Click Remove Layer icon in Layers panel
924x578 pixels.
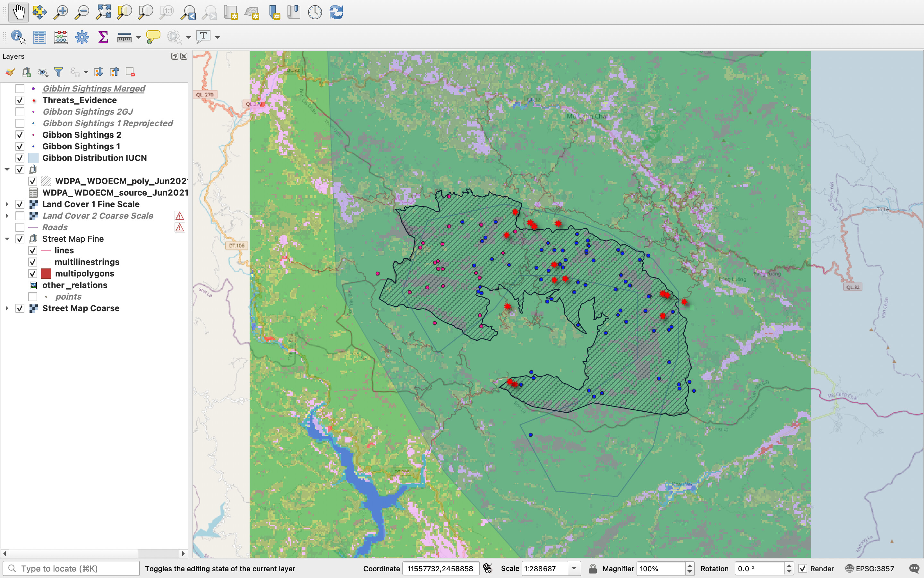tap(130, 72)
